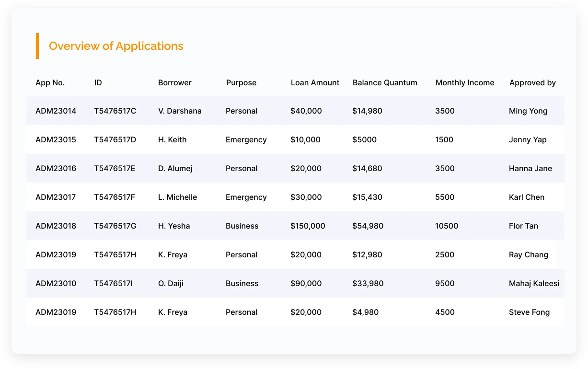This screenshot has width=588, height=369.
Task: Click the "Balance Quantum" column header
Action: pos(385,82)
